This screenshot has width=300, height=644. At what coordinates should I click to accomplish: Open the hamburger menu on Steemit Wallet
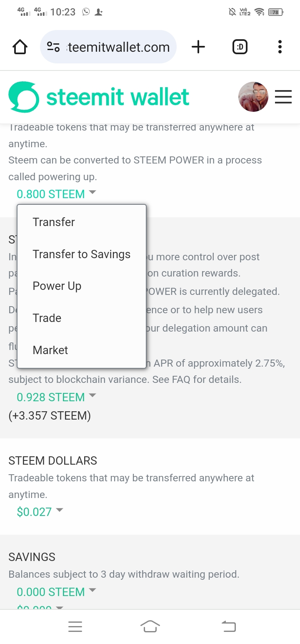click(x=283, y=97)
